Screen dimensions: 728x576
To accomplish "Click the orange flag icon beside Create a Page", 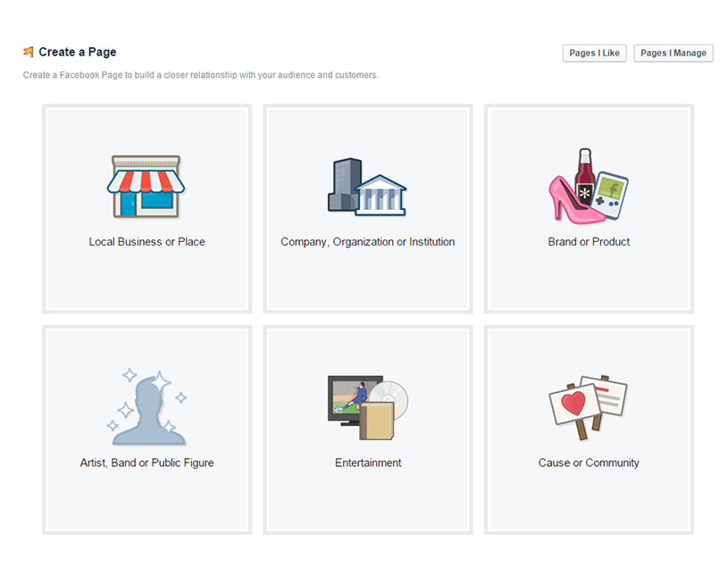I will click(29, 52).
